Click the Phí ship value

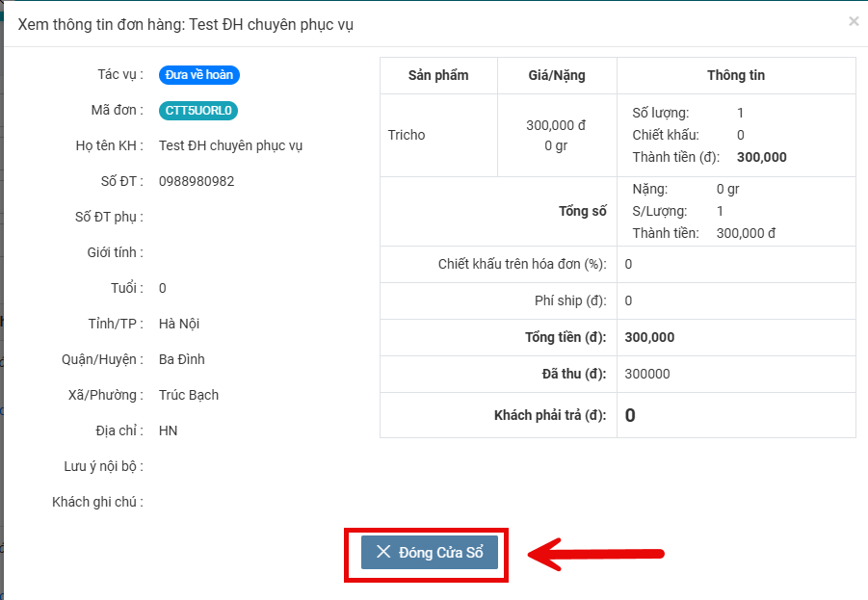[x=628, y=300]
